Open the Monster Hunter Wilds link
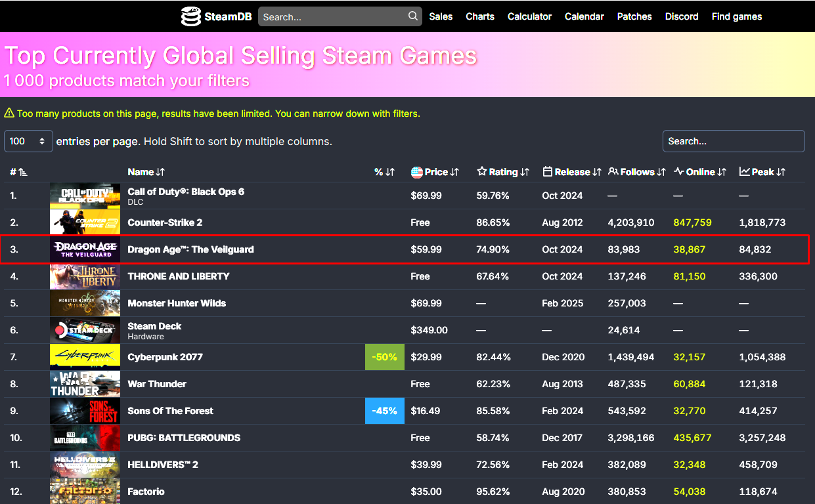Viewport: 815px width, 504px height. (x=177, y=303)
